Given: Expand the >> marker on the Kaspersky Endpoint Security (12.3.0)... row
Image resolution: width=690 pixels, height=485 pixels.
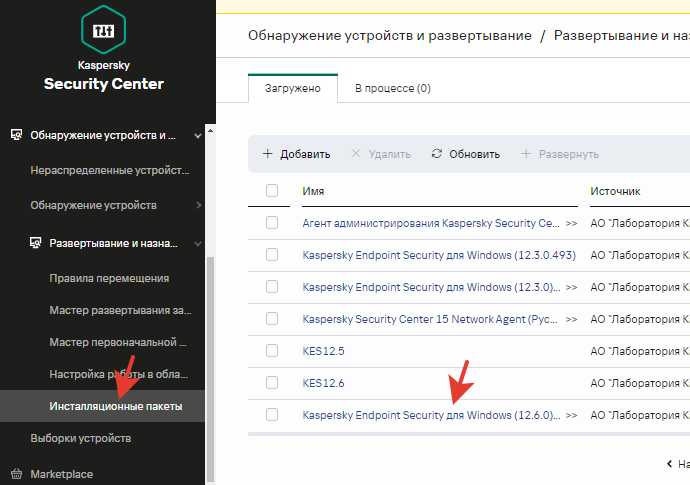Looking at the screenshot, I should 571,287.
